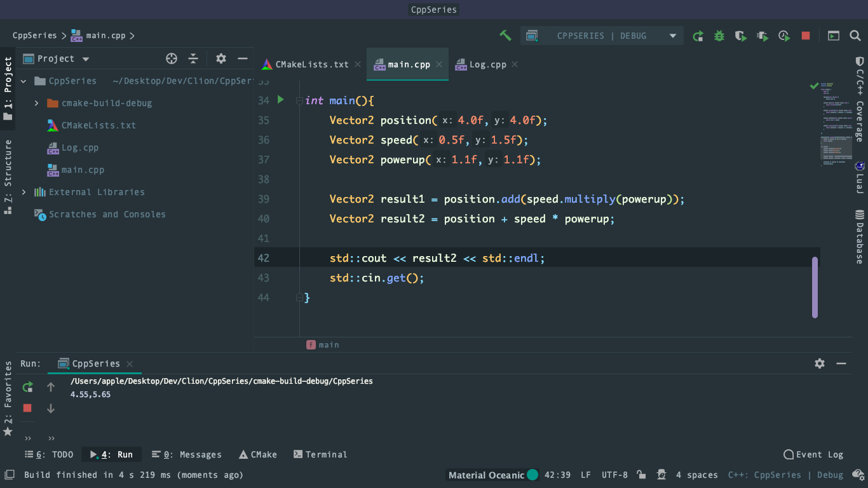Click CppSeries breadcrumb in navigation bar
This screenshot has width=868, height=488.
click(x=34, y=36)
